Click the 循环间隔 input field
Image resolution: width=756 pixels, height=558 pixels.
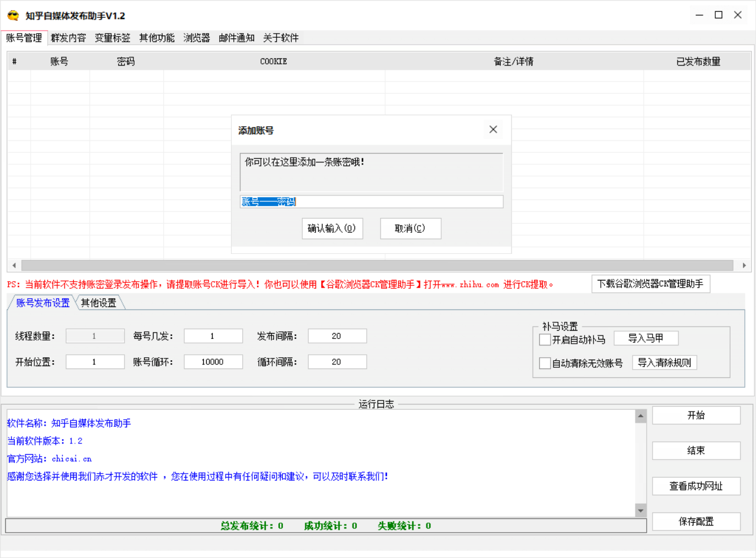click(337, 362)
